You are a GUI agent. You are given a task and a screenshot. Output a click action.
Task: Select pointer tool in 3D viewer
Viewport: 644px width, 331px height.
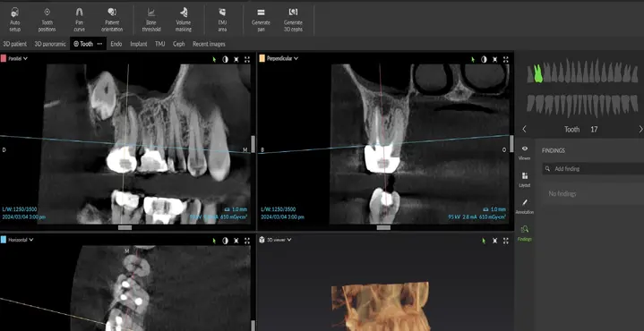(x=484, y=241)
